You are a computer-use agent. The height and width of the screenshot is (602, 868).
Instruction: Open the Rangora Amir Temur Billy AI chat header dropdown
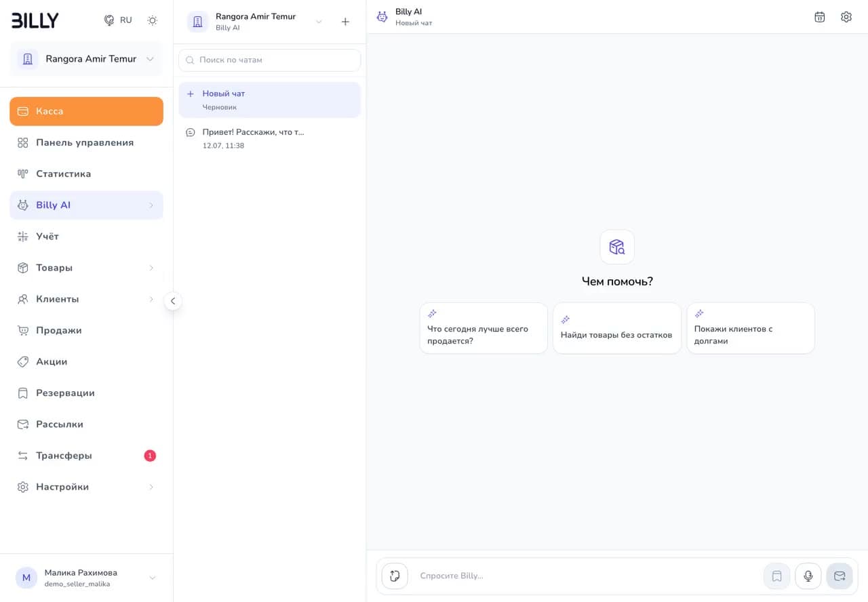pos(256,22)
